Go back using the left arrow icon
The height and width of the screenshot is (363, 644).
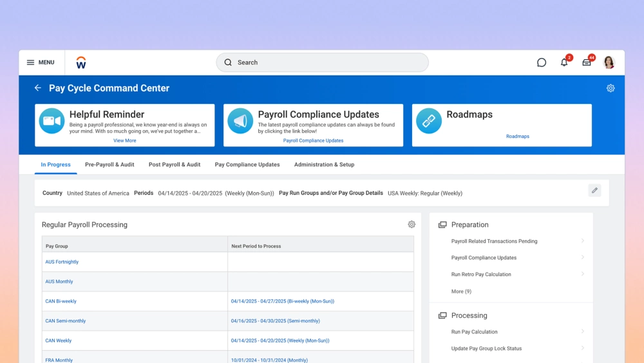click(x=38, y=88)
